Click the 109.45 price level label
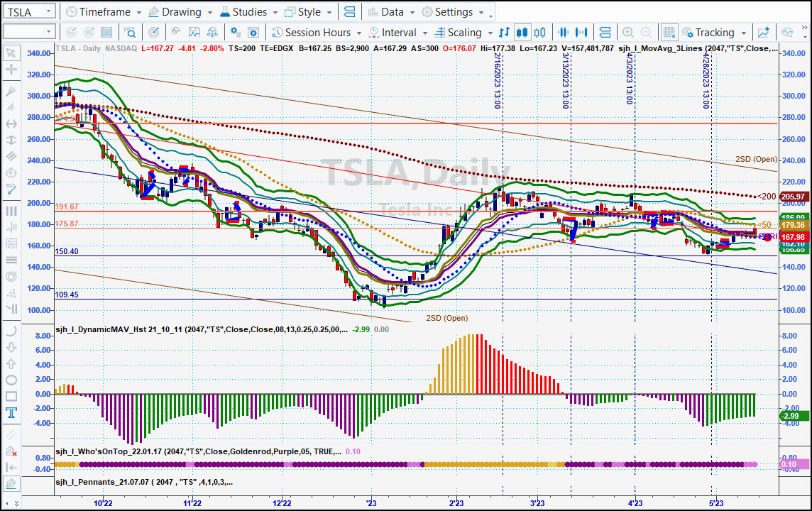Viewport: 812px width, 511px height. coord(67,295)
